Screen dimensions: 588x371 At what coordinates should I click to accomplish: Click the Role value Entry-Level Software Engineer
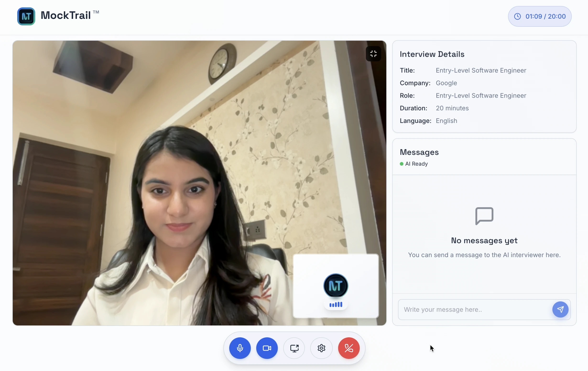click(x=481, y=96)
